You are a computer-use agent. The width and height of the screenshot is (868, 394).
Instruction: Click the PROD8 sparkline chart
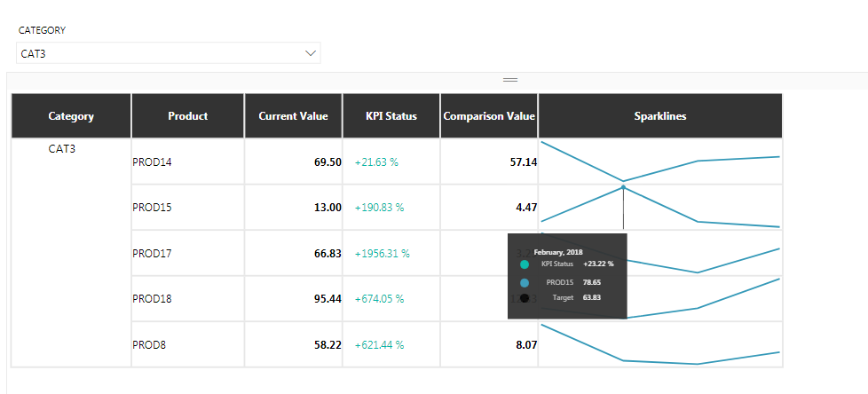pos(660,344)
